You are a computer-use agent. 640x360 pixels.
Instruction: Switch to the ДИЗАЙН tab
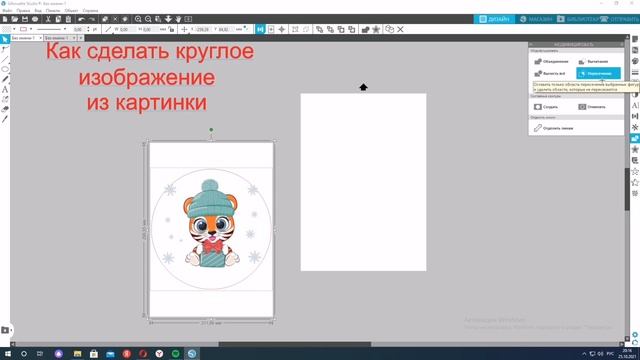pos(494,19)
